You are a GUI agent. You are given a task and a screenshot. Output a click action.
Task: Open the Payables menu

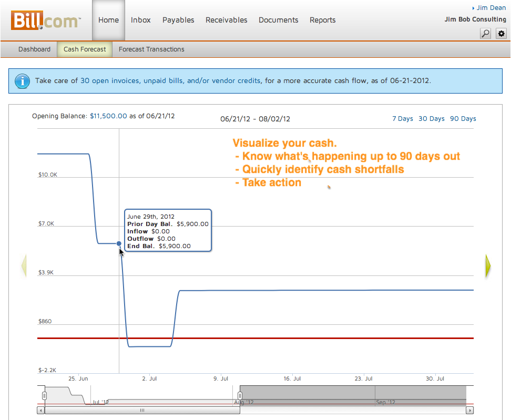click(178, 20)
